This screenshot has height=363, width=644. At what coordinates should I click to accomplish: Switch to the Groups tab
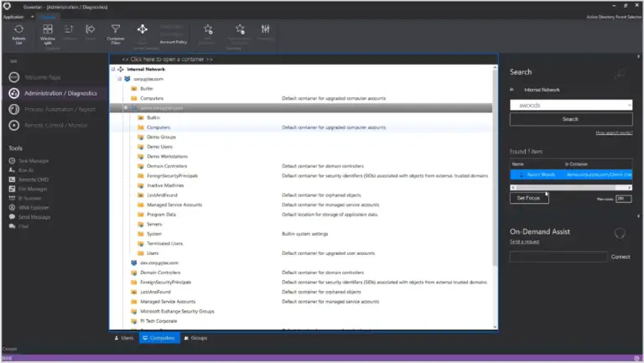[195, 338]
